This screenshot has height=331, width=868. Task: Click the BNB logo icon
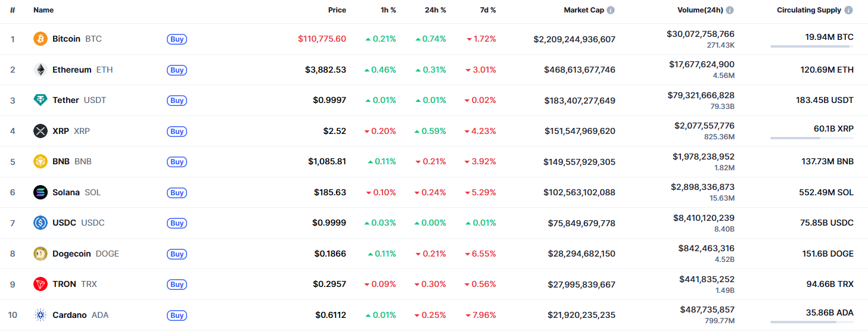[x=41, y=161]
